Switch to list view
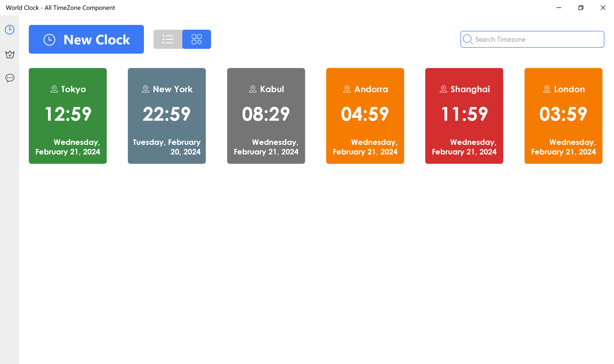Image resolution: width=614 pixels, height=364 pixels. point(168,39)
